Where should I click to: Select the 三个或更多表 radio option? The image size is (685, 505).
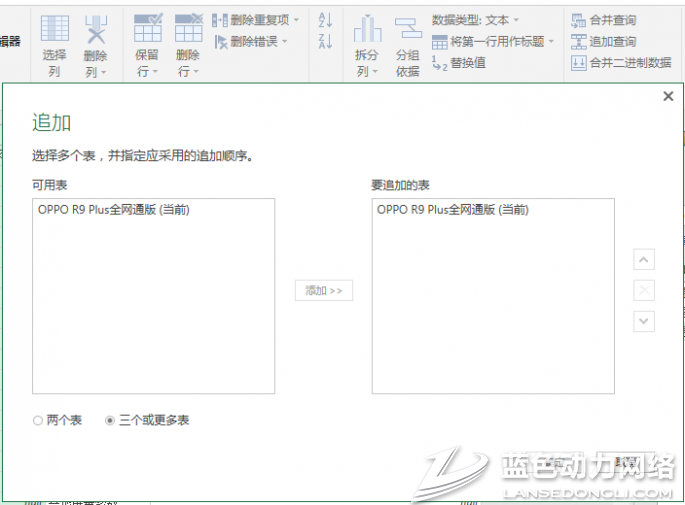pos(110,421)
